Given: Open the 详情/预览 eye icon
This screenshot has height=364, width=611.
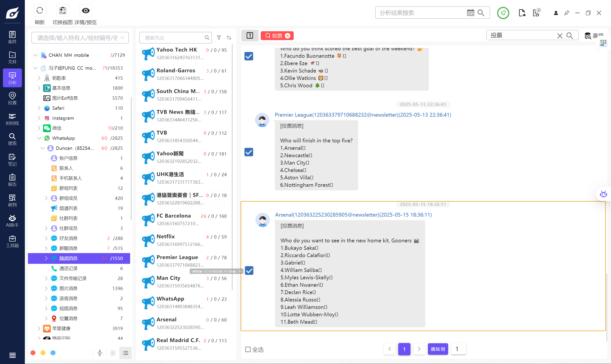Looking at the screenshot, I should pos(85,10).
